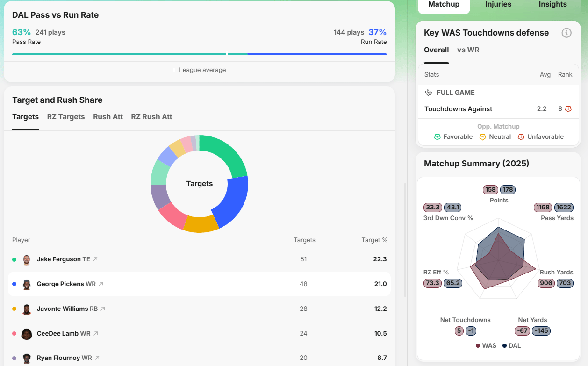Click the Player column header
This screenshot has height=366, width=588.
pos(21,240)
